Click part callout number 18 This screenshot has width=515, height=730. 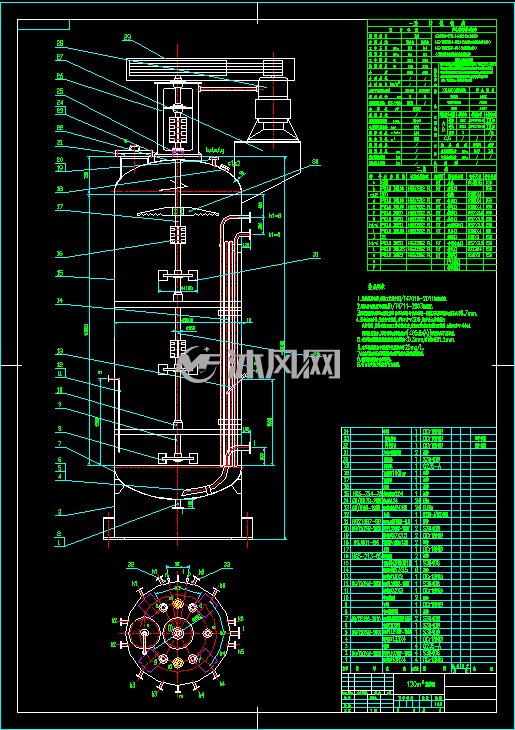(x=60, y=189)
